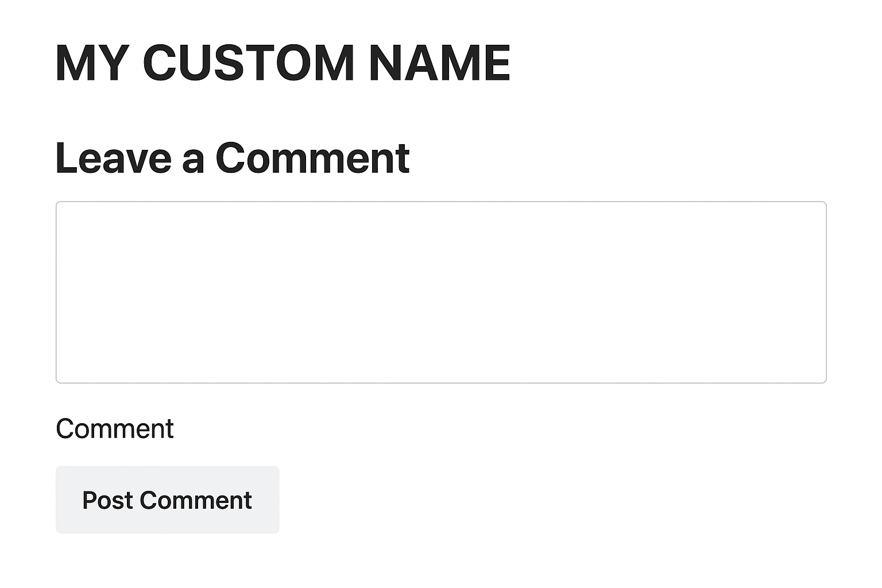Click the MY CUSTOM NAME site title
882x588 pixels.
pos(283,63)
